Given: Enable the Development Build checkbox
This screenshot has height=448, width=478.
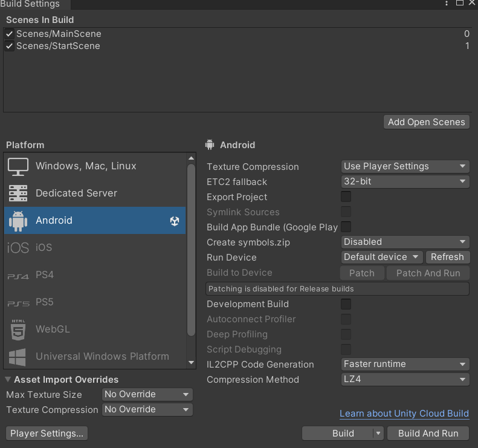Looking at the screenshot, I should point(346,304).
